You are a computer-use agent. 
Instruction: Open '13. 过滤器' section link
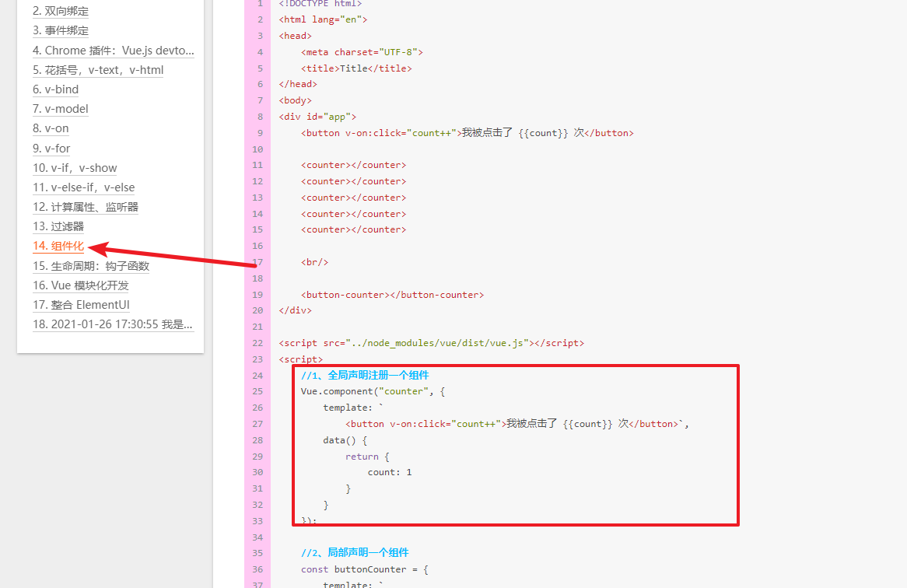click(58, 226)
